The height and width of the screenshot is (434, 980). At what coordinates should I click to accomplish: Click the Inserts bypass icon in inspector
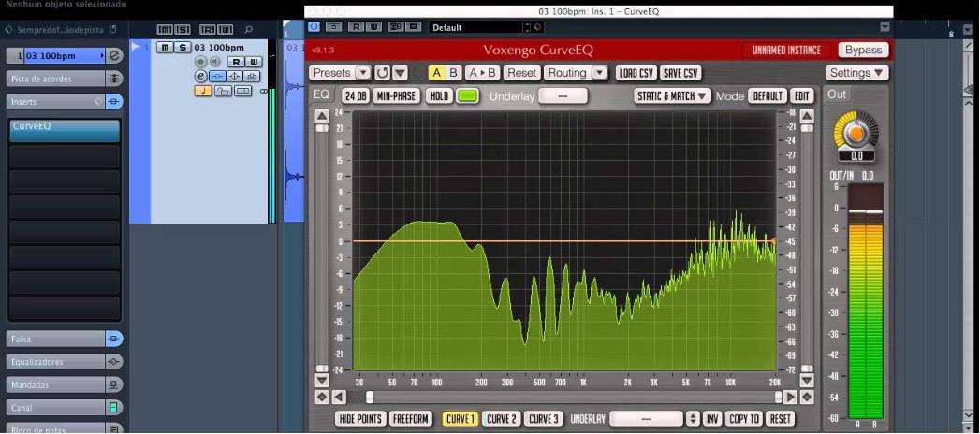[x=113, y=101]
